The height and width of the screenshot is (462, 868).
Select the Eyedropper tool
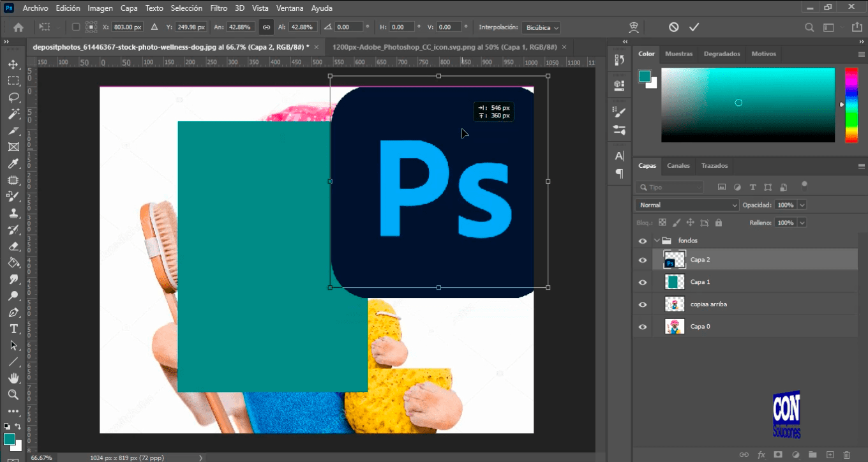[x=13, y=164]
